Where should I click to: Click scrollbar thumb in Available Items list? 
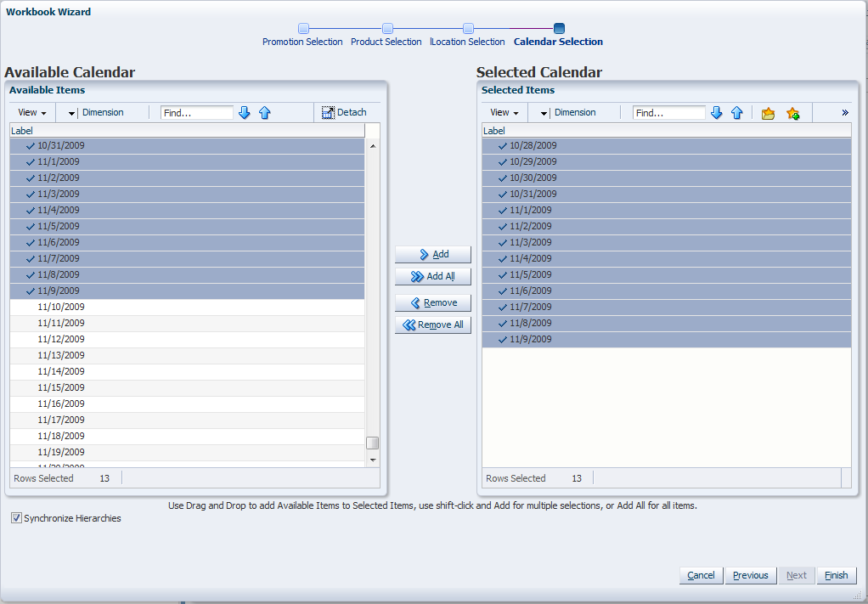(373, 443)
